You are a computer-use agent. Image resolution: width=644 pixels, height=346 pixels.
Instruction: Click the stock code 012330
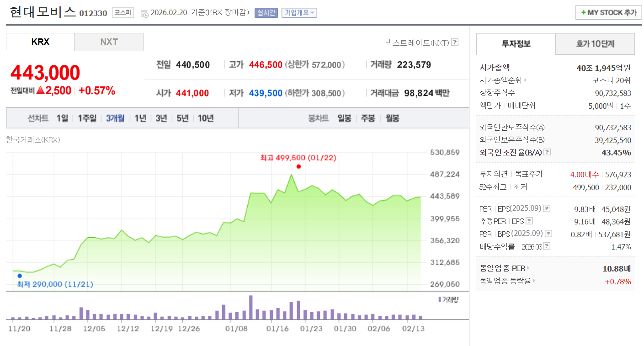pos(93,13)
